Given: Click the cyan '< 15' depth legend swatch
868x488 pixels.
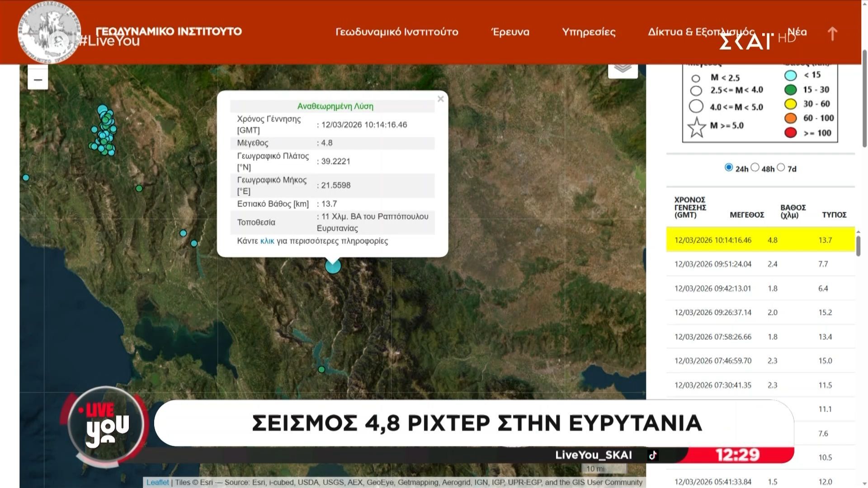Looking at the screenshot, I should 790,75.
